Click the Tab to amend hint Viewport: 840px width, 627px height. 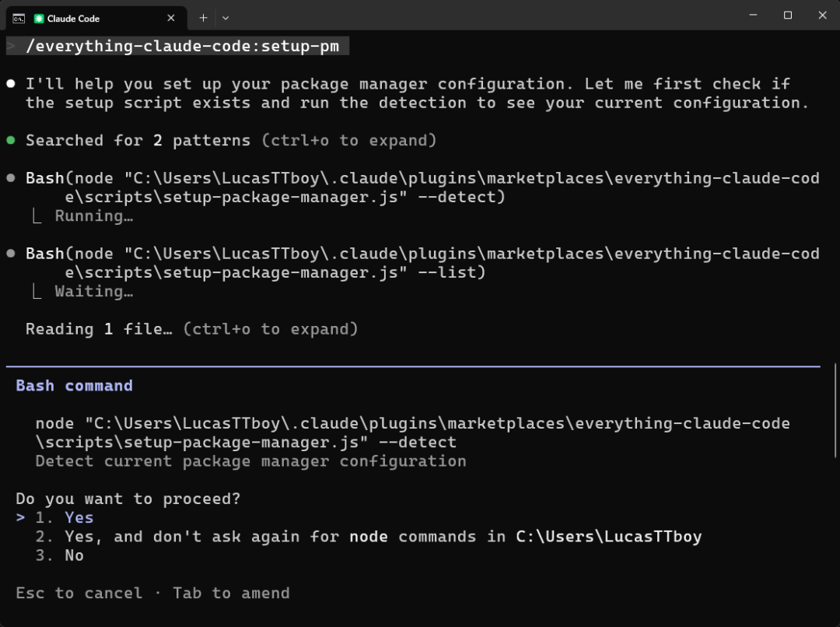[x=231, y=593]
